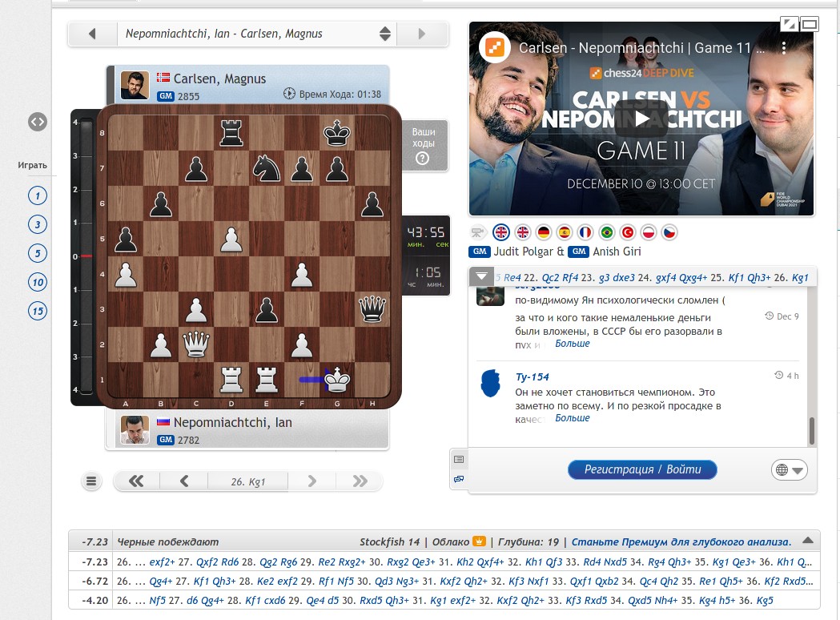Switch commentary to German flag
The width and height of the screenshot is (840, 620).
(543, 232)
